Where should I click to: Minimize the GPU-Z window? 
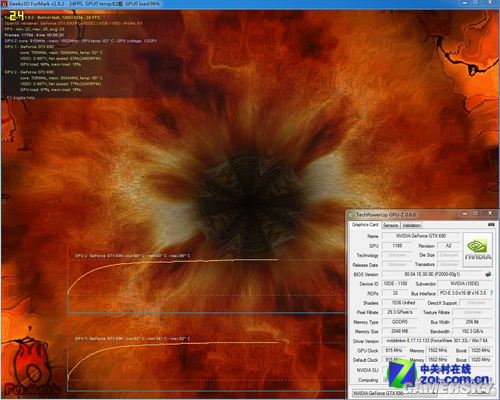point(465,214)
